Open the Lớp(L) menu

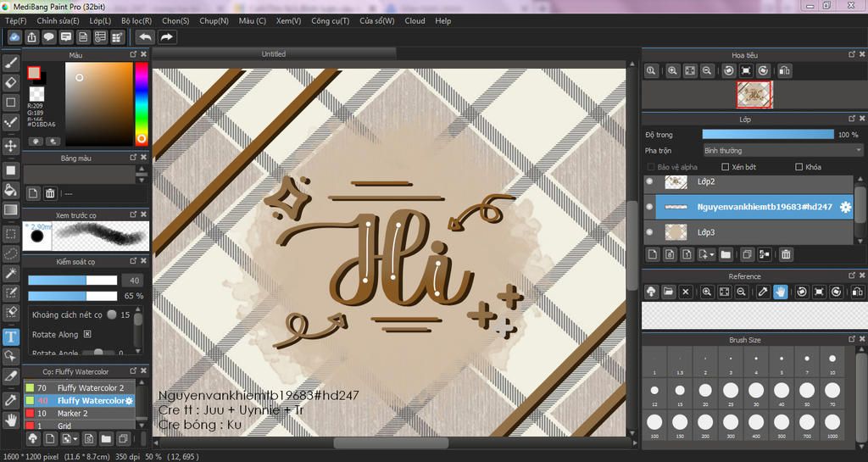click(100, 20)
